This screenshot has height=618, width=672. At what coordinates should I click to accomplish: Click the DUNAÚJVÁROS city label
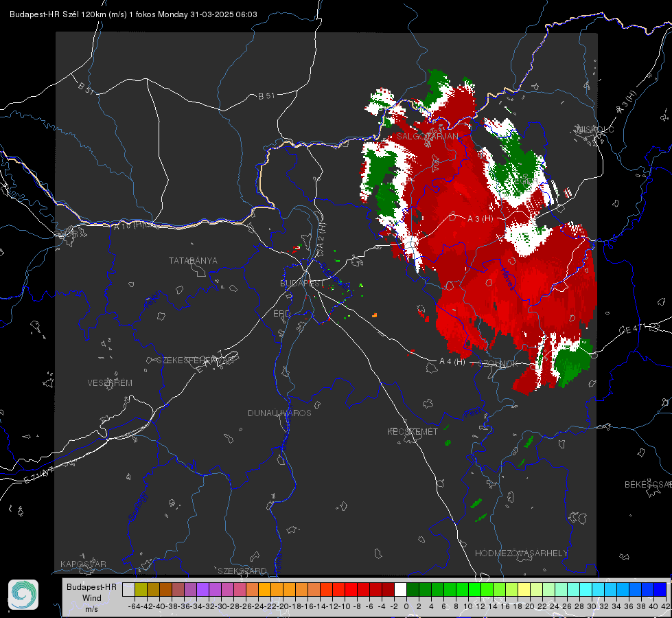pyautogui.click(x=279, y=413)
